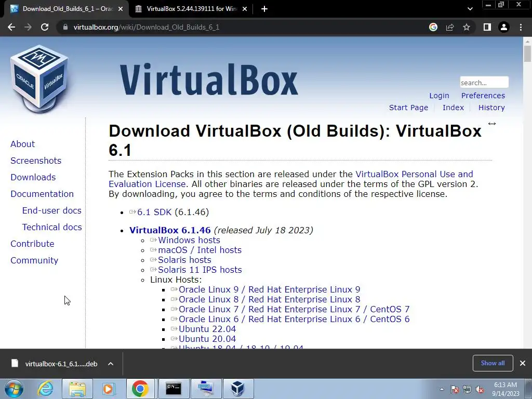Download macOS / Intel hosts build
Screen dimensions: 532x399
click(x=199, y=250)
